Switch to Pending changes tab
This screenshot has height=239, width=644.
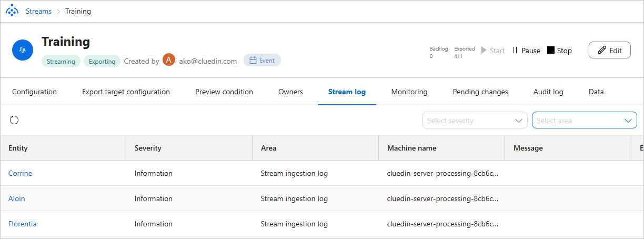(x=480, y=92)
